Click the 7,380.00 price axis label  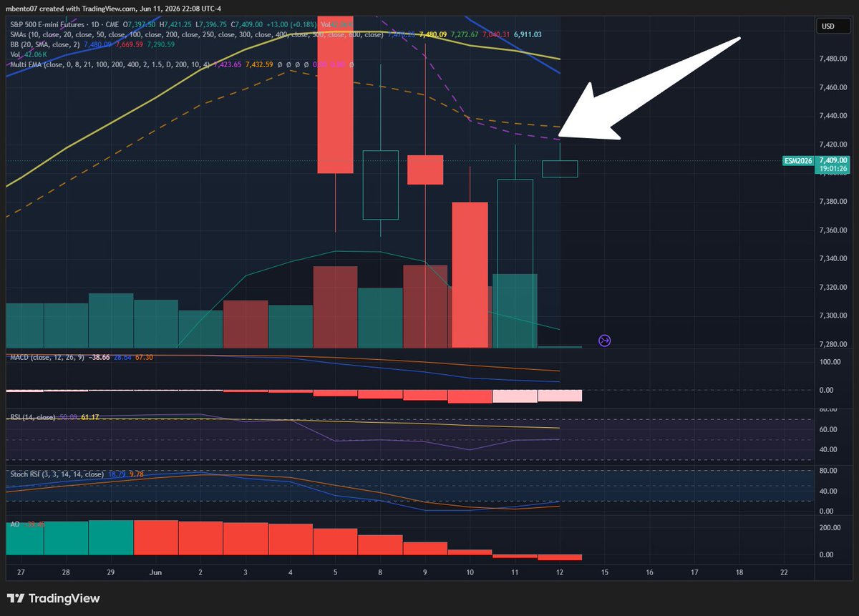[835, 201]
